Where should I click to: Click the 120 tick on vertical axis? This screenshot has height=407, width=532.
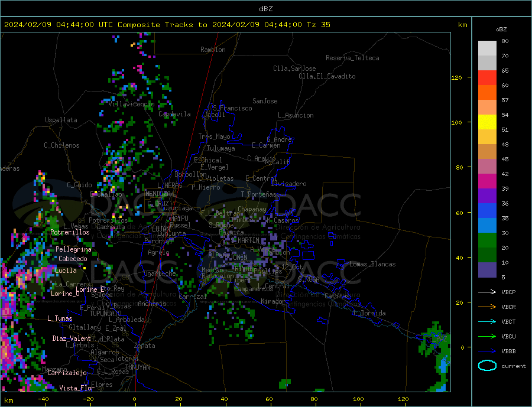457,77
